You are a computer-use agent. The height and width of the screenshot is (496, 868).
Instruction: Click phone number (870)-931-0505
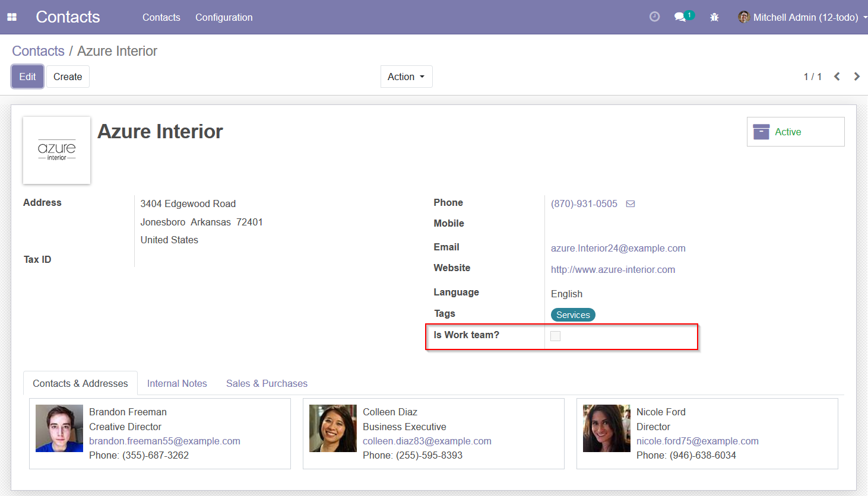coord(584,204)
